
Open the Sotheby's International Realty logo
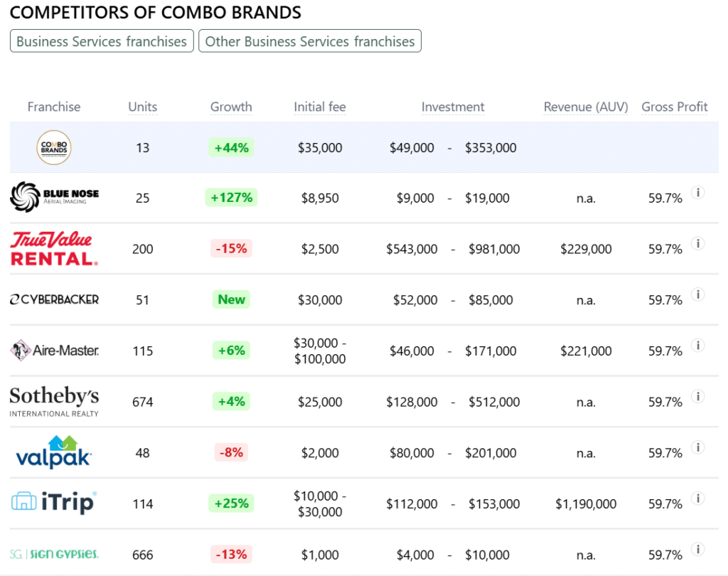coord(54,402)
